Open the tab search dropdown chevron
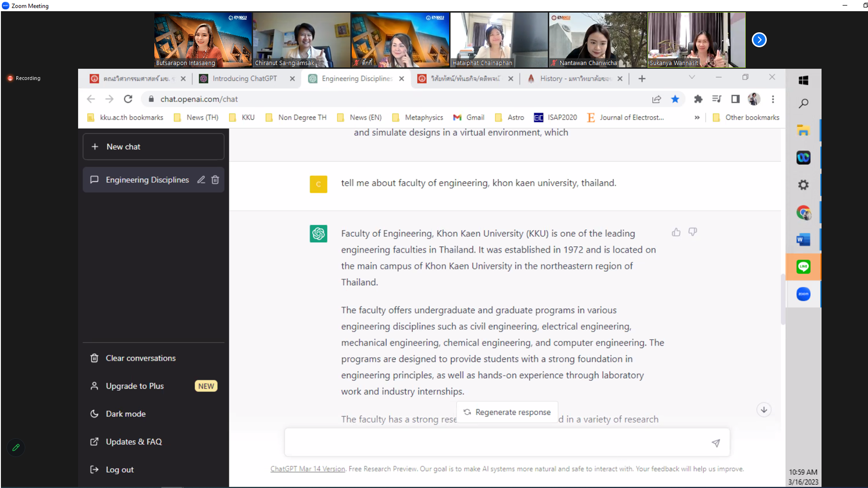 click(692, 77)
